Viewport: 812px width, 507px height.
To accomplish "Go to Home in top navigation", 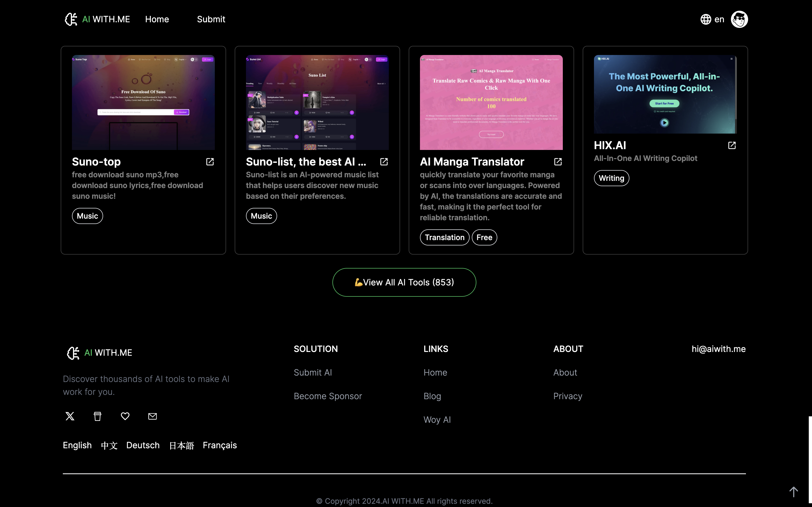I will pos(157,19).
